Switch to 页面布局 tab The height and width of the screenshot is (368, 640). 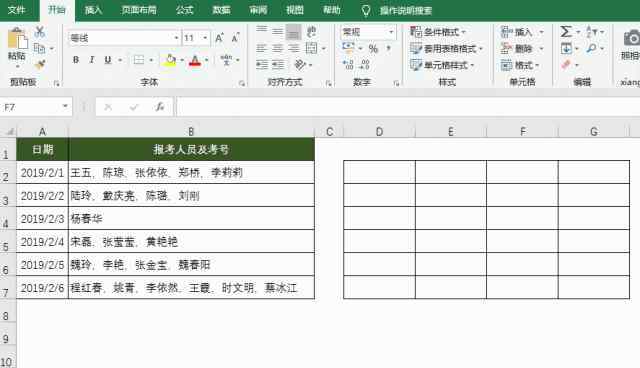pyautogui.click(x=139, y=10)
